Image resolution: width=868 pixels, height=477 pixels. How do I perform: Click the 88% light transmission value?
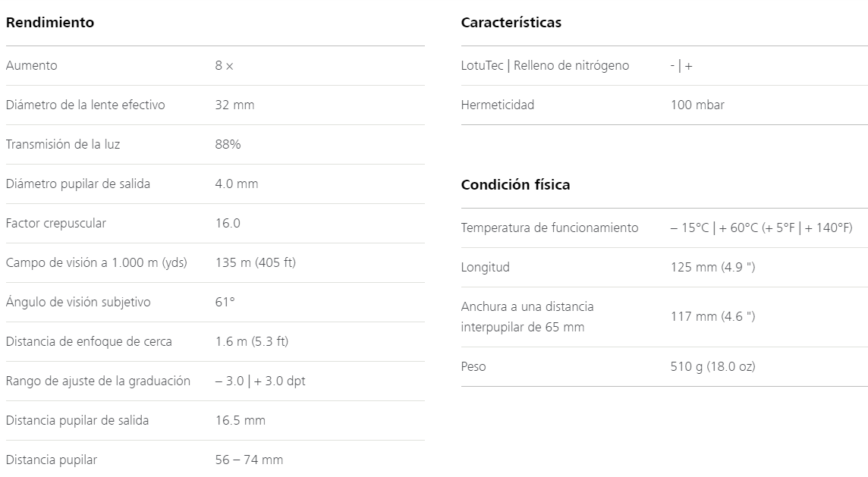coord(228,144)
